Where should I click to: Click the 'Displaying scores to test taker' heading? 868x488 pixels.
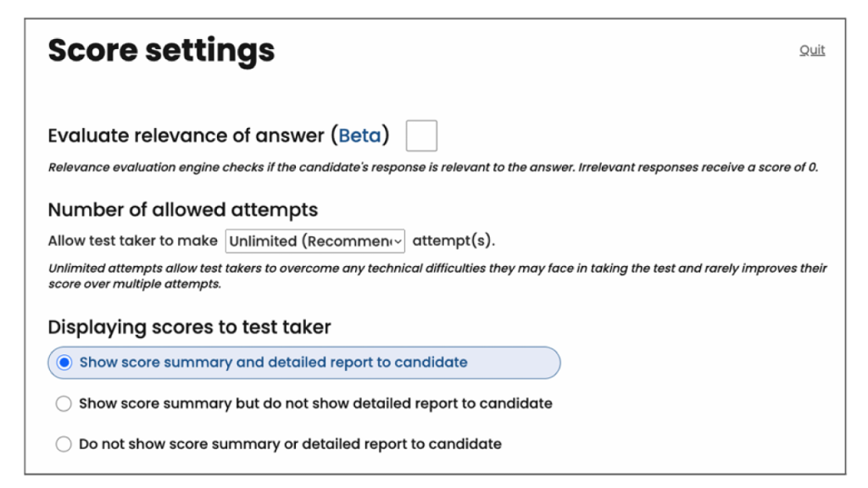[x=189, y=327]
